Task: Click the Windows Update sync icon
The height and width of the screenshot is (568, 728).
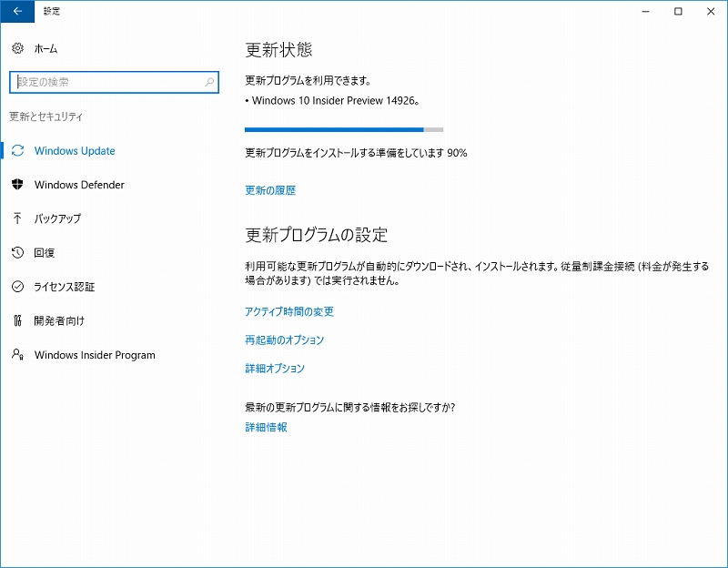Action: tap(17, 150)
